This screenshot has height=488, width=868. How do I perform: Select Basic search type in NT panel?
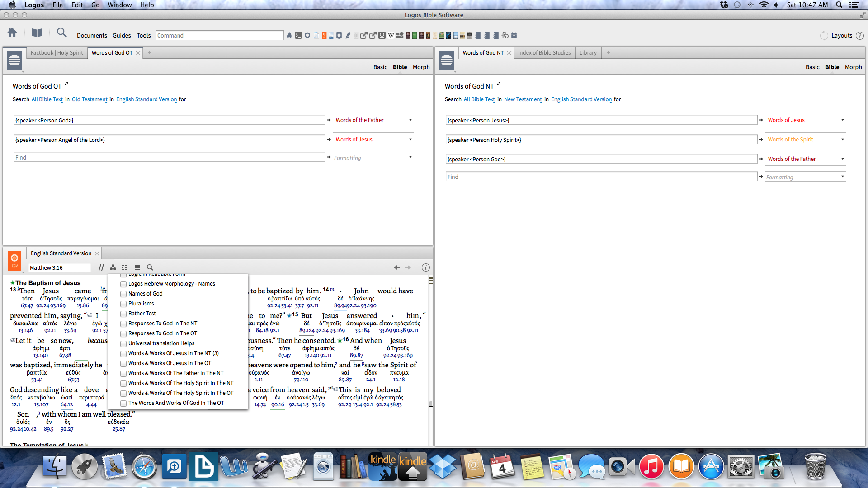pyautogui.click(x=812, y=67)
